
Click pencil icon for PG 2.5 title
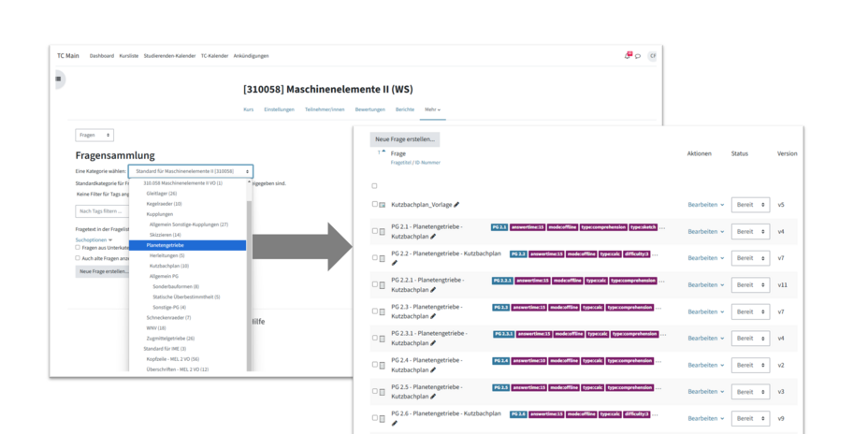[x=433, y=397]
